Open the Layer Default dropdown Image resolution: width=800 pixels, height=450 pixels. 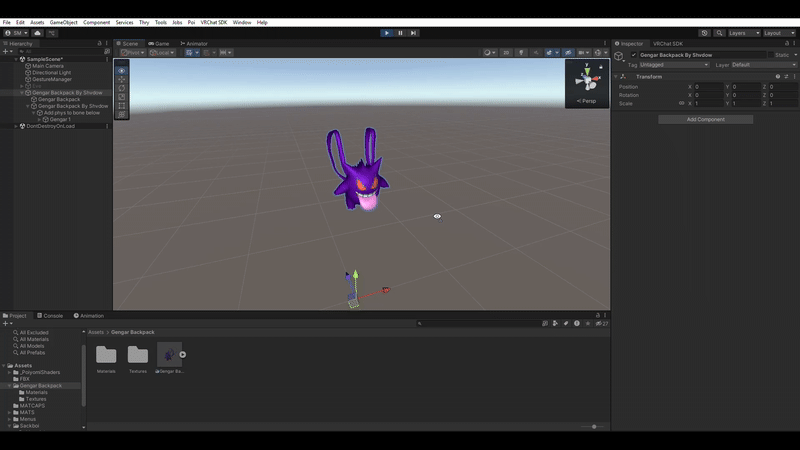[764, 65]
